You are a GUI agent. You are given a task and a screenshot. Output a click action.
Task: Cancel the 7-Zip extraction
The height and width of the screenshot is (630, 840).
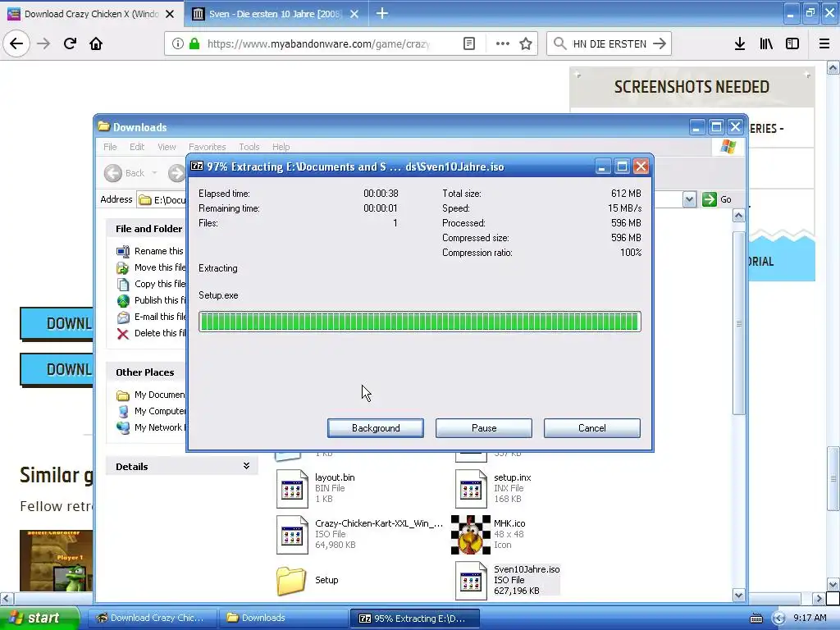[592, 428]
